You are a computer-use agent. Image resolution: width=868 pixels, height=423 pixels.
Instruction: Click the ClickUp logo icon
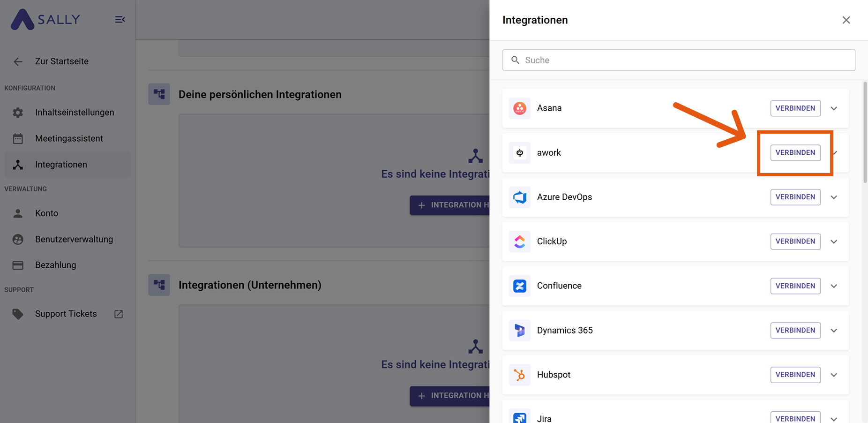519,242
